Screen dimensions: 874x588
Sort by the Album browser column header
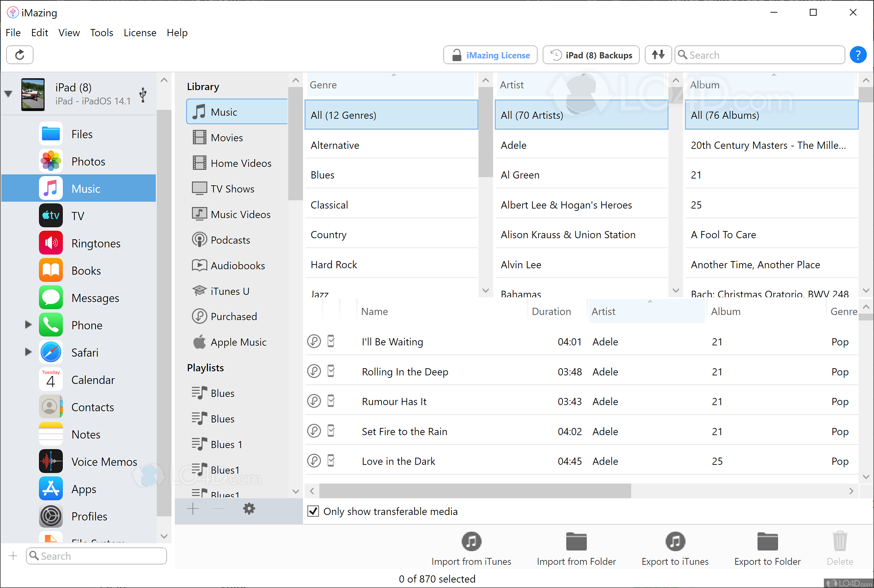click(771, 85)
